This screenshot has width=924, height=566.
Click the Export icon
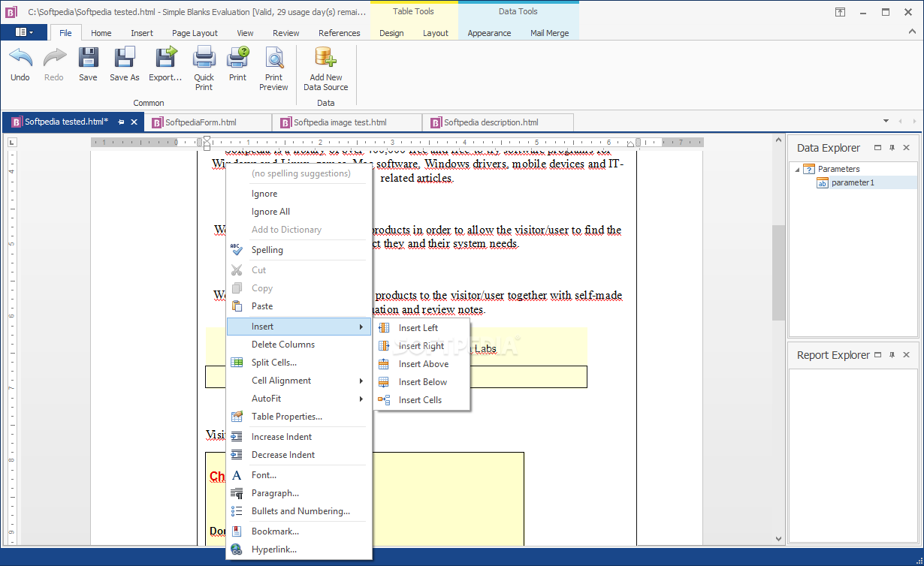tap(165, 59)
